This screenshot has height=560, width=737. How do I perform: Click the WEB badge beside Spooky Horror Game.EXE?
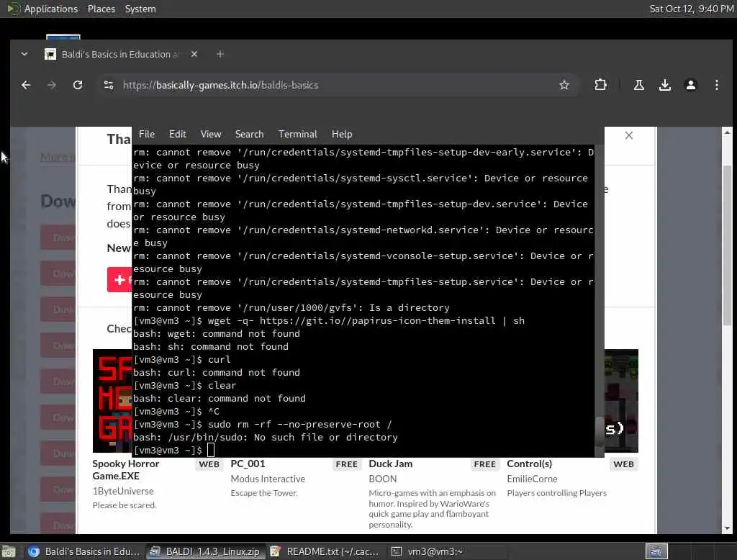pos(209,464)
